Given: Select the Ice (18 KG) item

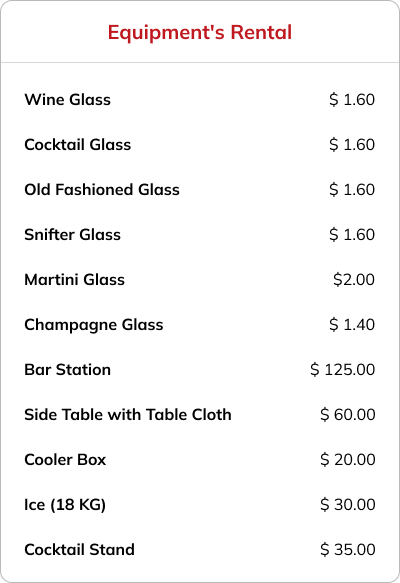Looking at the screenshot, I should click(x=65, y=505).
